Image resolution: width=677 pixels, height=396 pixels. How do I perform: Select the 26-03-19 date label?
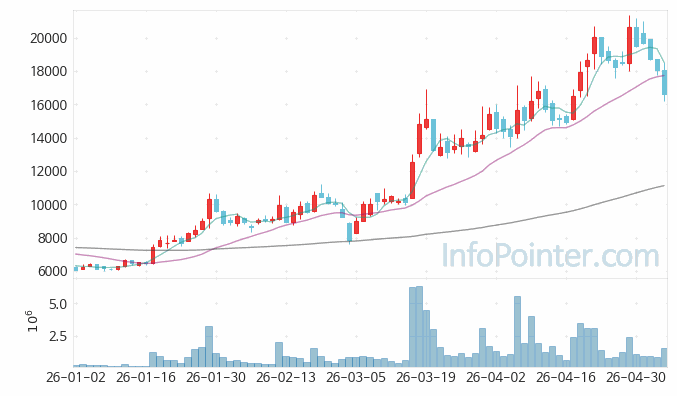[x=426, y=377]
